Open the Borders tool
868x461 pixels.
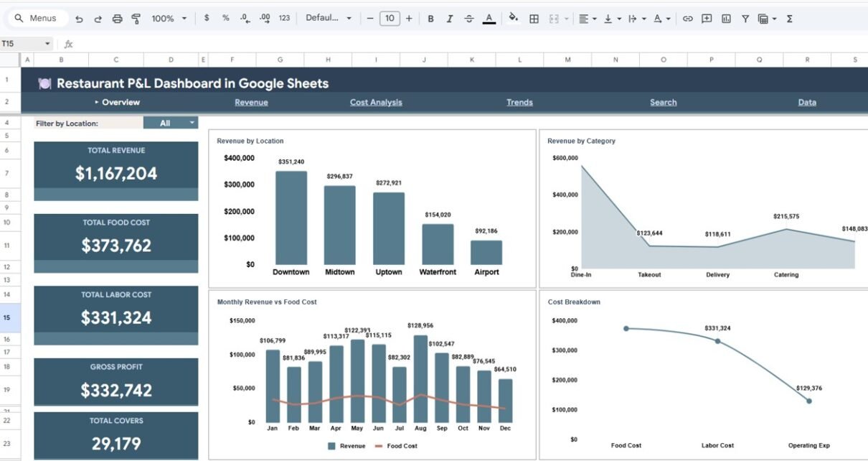pos(534,19)
